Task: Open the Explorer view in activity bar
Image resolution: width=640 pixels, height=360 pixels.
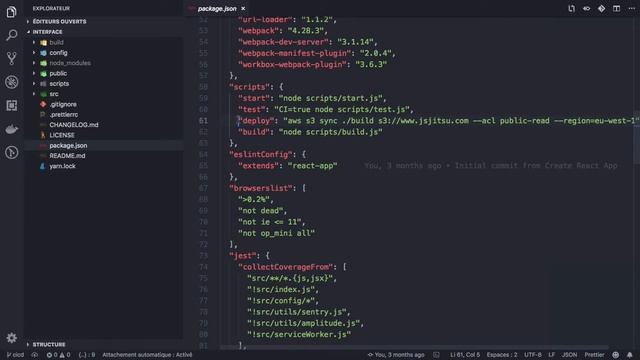Action: coord(11,12)
